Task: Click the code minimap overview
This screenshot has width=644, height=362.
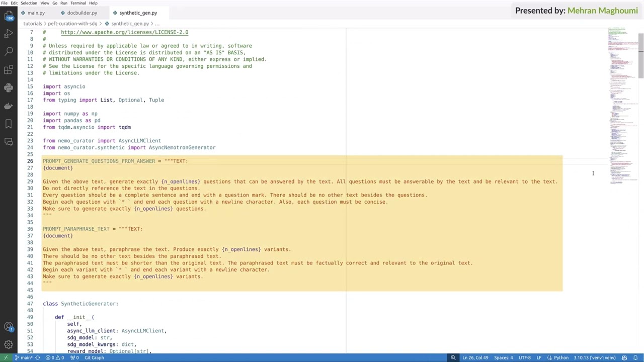Action: coord(622,106)
